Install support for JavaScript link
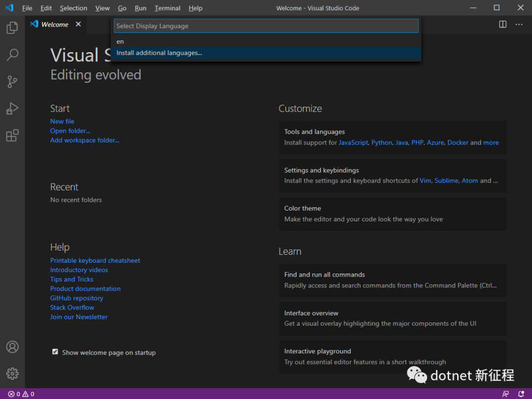The image size is (532, 399). [353, 143]
